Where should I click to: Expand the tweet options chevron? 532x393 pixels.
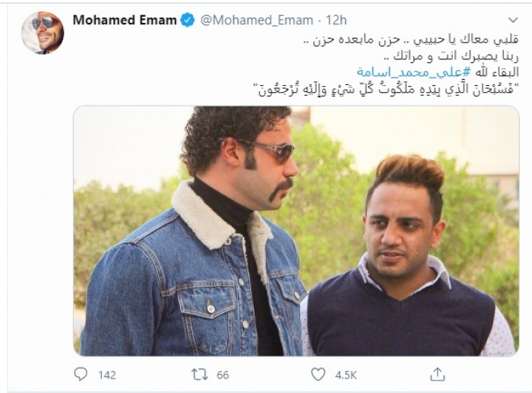click(x=513, y=20)
